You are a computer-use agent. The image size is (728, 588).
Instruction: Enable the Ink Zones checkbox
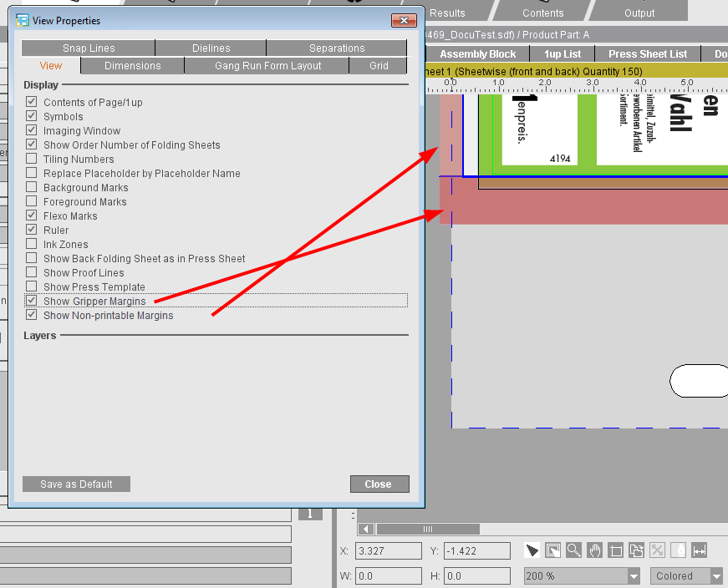click(x=32, y=244)
